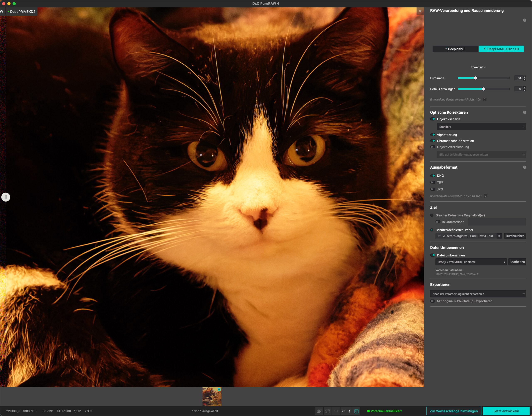Toggle the preview image icon in the bottom bar

pyautogui.click(x=356, y=411)
